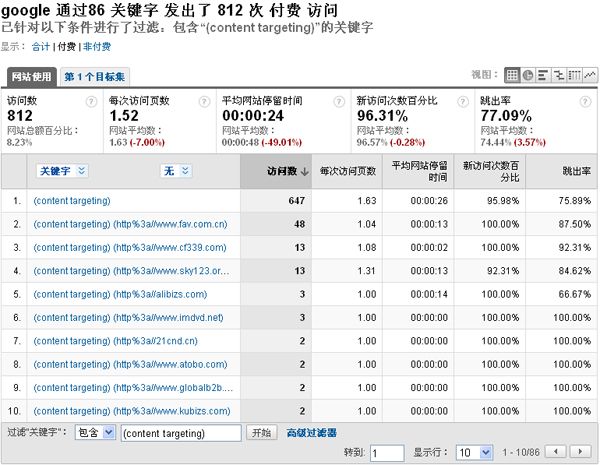Show 合计 total traffic link
Viewport: 600px width, 465px height.
pyautogui.click(x=40, y=46)
